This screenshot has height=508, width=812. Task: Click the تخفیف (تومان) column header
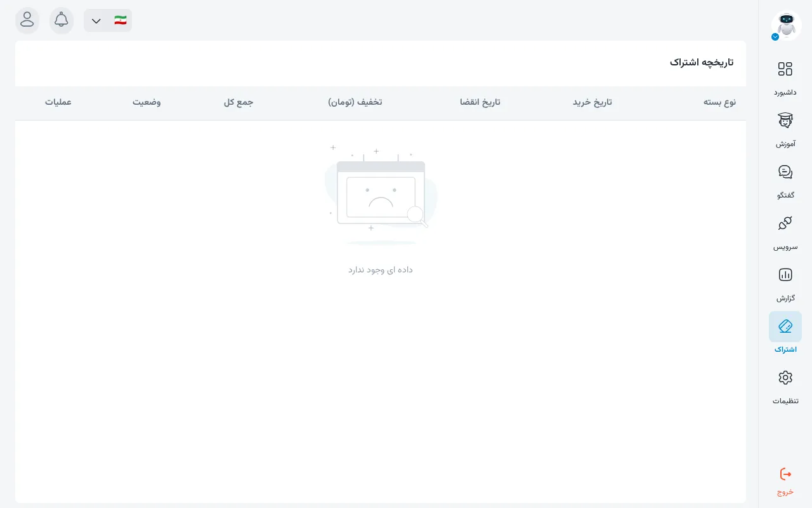pyautogui.click(x=355, y=102)
